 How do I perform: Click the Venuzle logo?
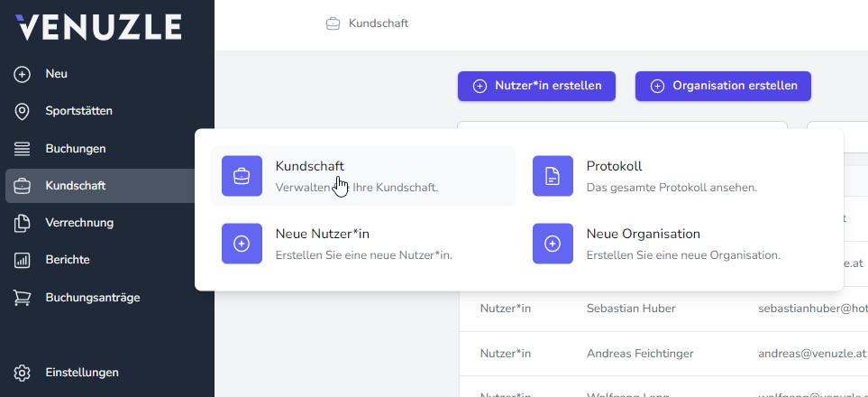click(x=98, y=27)
